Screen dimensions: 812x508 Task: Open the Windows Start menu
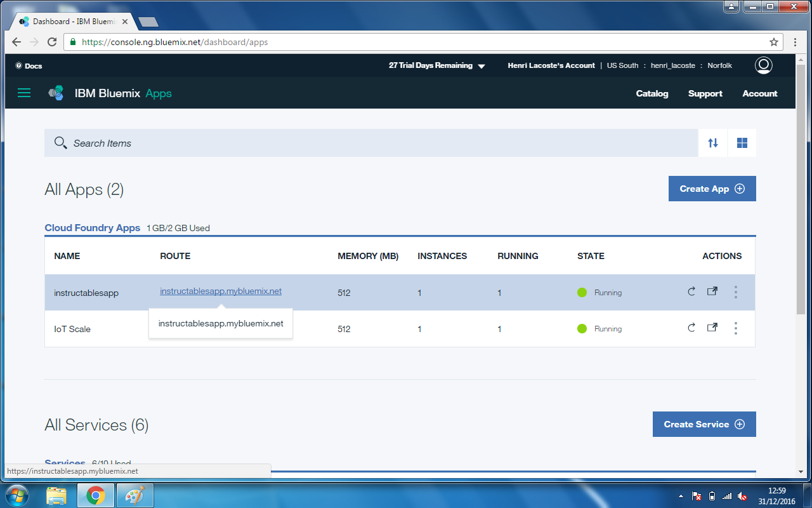(x=16, y=495)
